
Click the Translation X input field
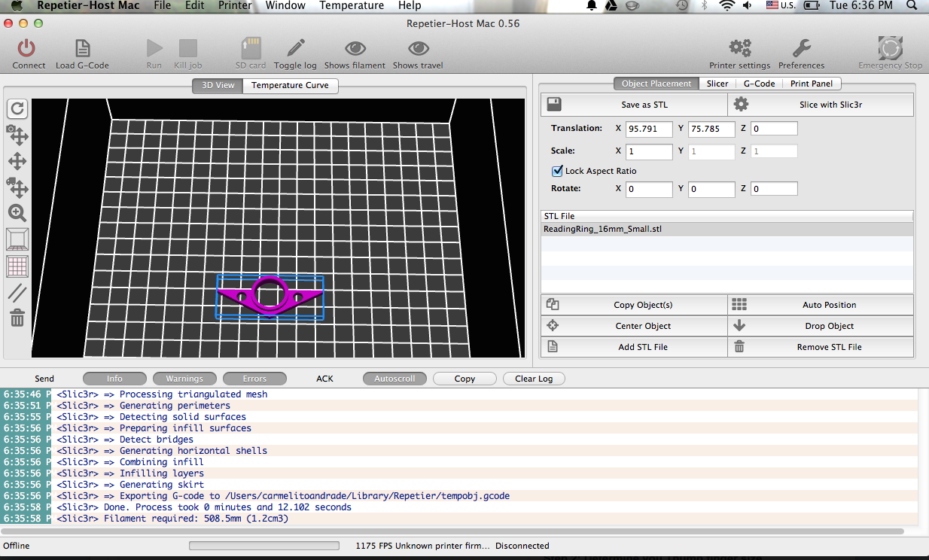coord(649,129)
